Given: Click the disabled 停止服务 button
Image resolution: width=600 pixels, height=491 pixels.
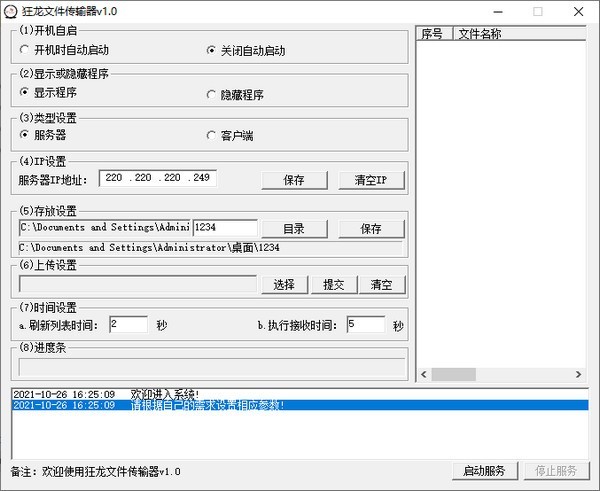Looking at the screenshot, I should point(556,470).
